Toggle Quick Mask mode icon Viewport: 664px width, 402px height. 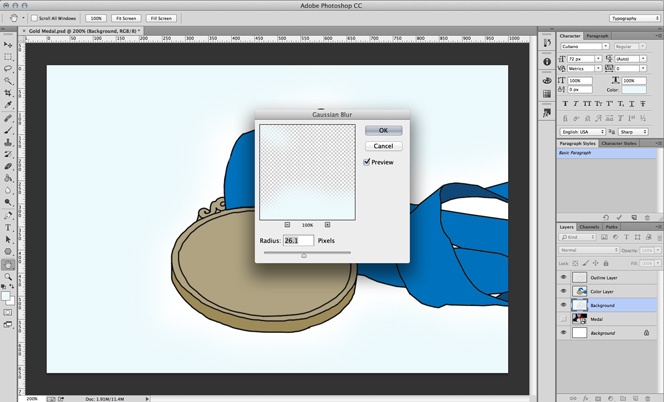click(8, 312)
